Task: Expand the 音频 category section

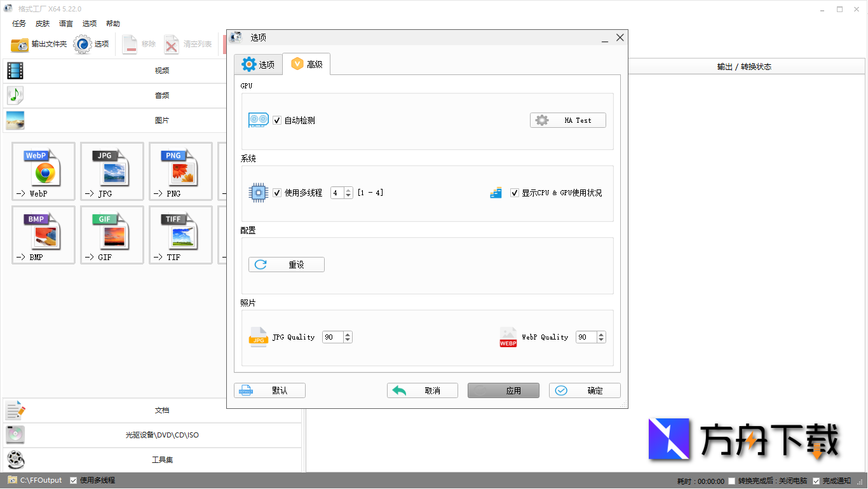Action: (x=161, y=95)
